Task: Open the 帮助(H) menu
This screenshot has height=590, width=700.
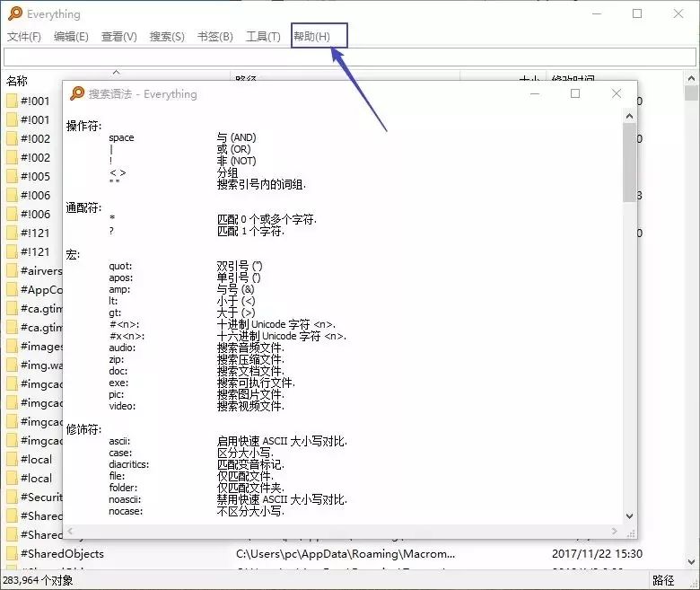Action: 311,36
